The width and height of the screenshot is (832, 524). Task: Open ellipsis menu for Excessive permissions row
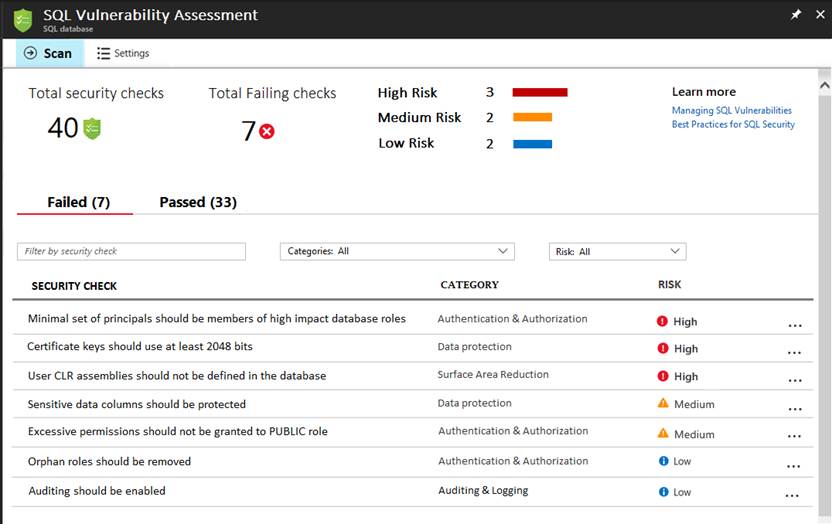tap(794, 436)
